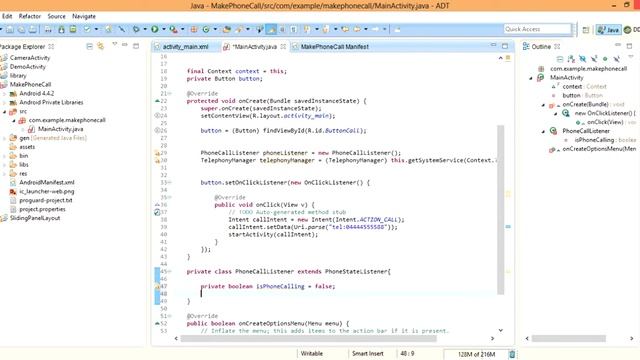This screenshot has width=640, height=360.
Task: Click the Save disk icon in toolbar
Action: pos(10,29)
